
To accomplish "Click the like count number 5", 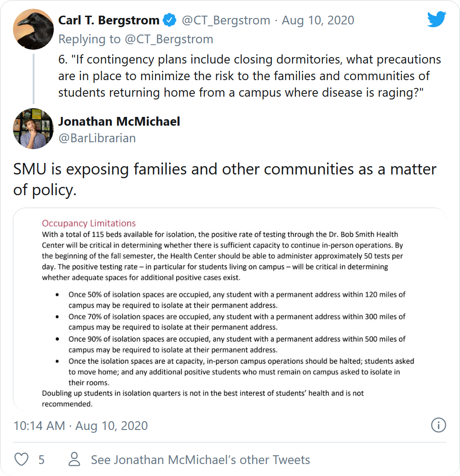I will pos(41,459).
